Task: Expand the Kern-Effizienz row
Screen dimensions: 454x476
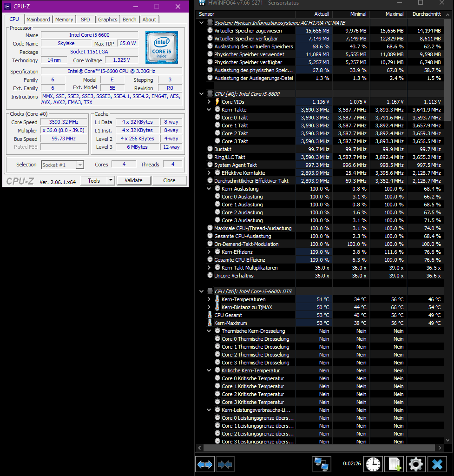Action: 209,251
